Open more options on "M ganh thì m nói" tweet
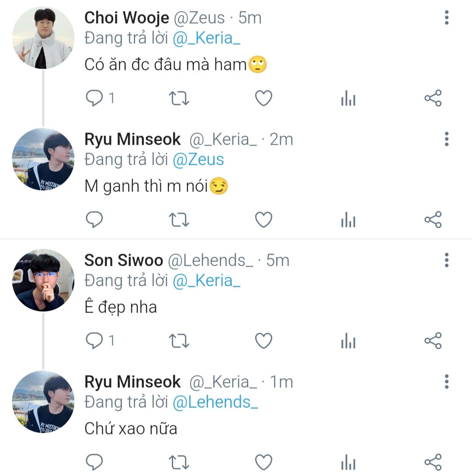 coord(446,139)
